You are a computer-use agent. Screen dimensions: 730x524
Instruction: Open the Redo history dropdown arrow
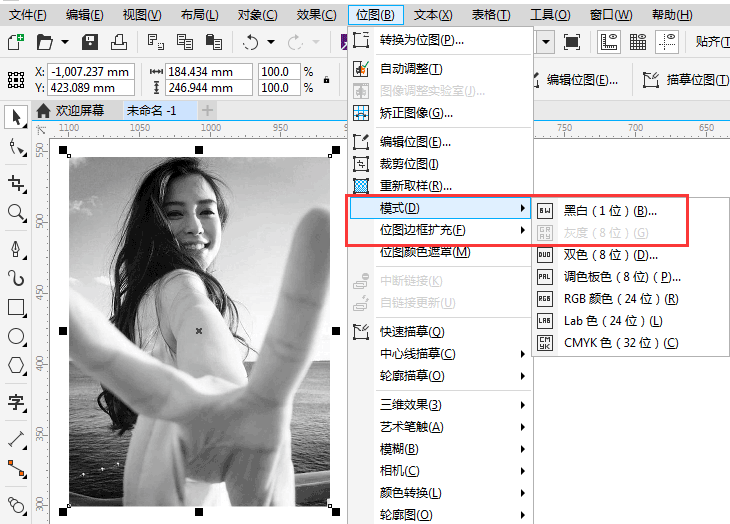[x=316, y=42]
